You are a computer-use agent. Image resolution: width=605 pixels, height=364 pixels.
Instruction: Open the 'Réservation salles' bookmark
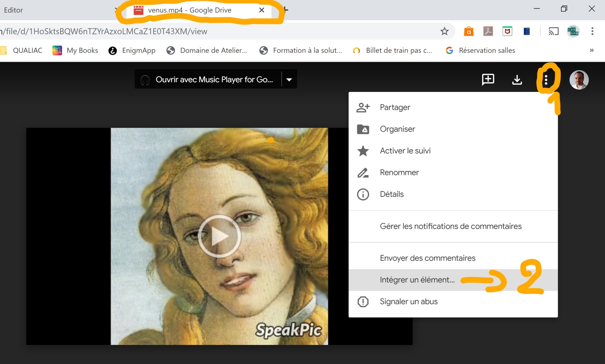click(486, 50)
